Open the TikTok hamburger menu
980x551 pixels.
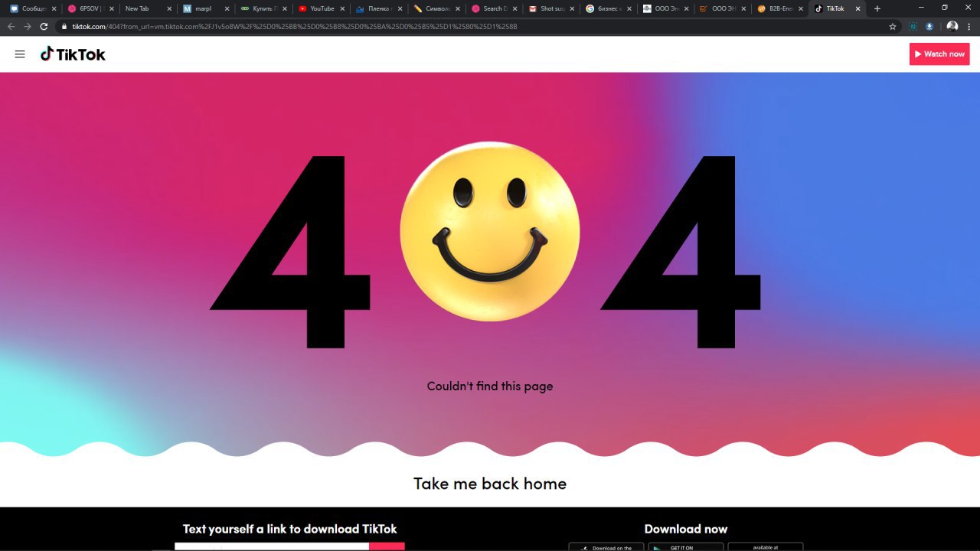tap(20, 54)
